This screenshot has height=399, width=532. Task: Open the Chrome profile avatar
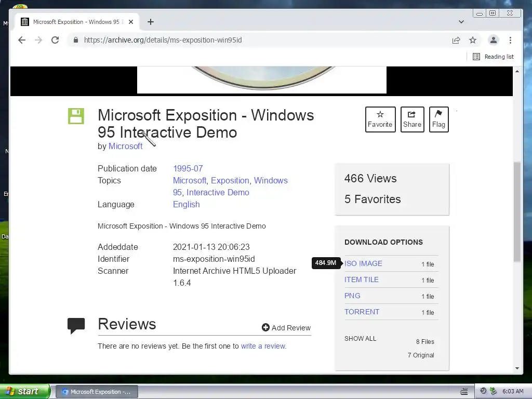click(x=494, y=40)
